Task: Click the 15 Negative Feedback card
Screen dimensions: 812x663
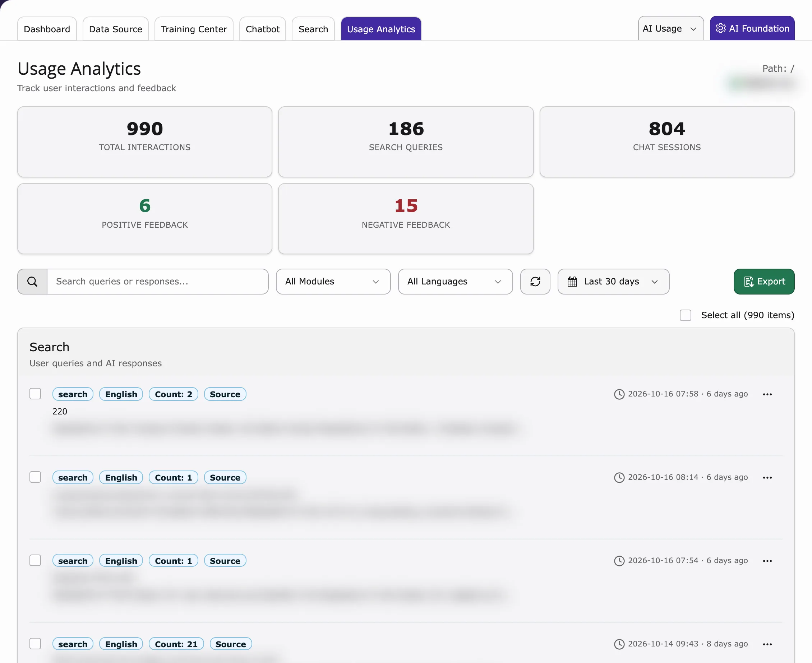Action: (406, 219)
